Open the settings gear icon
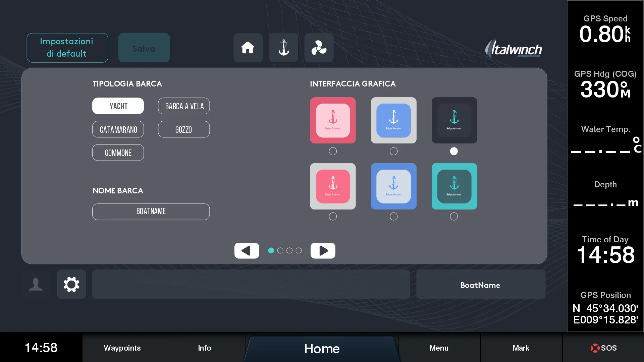 tap(71, 284)
